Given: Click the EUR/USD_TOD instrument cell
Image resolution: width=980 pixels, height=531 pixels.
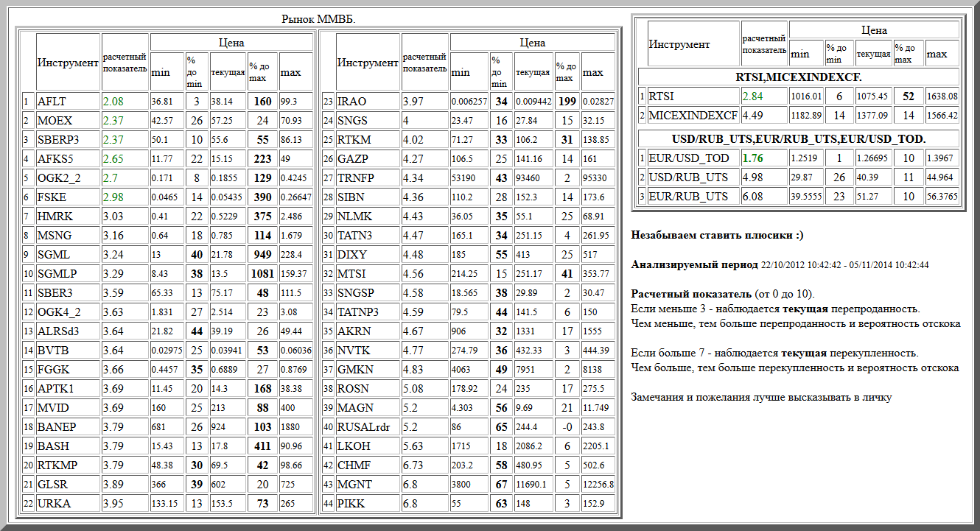Looking at the screenshot, I should 688,158.
